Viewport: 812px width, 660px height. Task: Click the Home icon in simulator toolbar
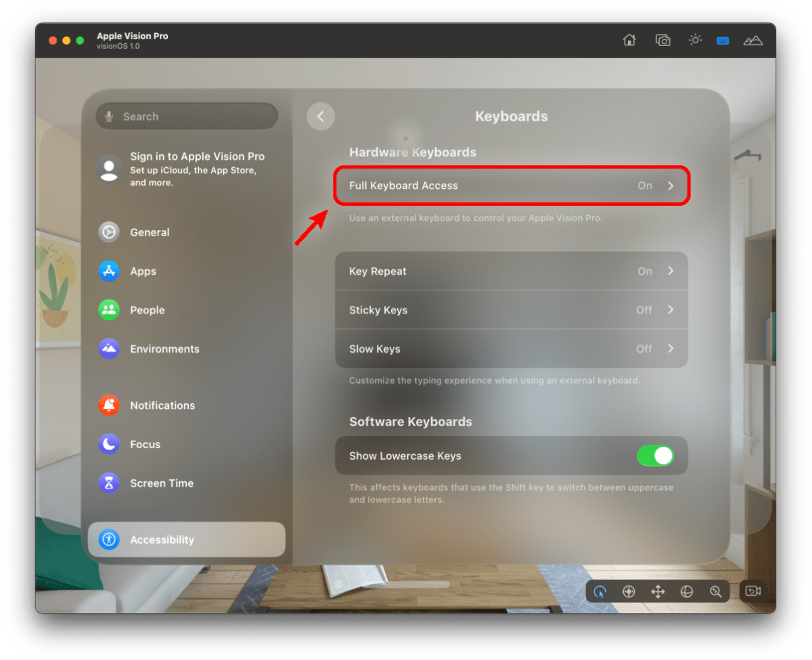coord(629,40)
